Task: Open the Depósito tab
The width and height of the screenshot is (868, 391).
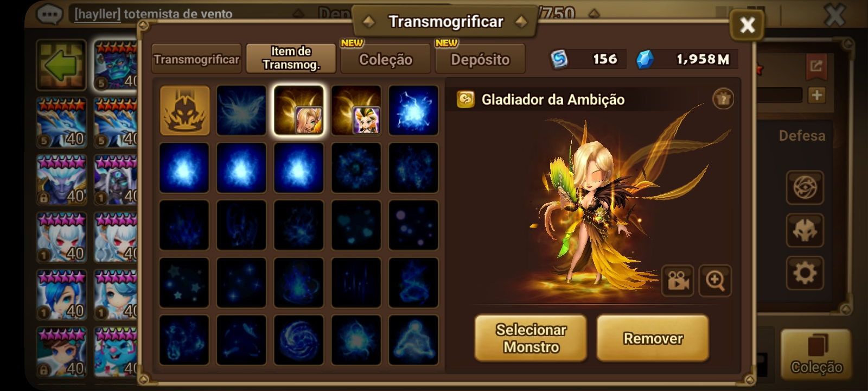Action: click(480, 59)
